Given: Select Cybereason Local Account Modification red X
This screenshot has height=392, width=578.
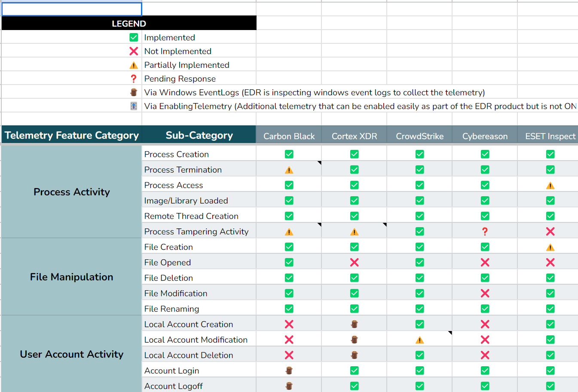Looking at the screenshot, I should (485, 340).
